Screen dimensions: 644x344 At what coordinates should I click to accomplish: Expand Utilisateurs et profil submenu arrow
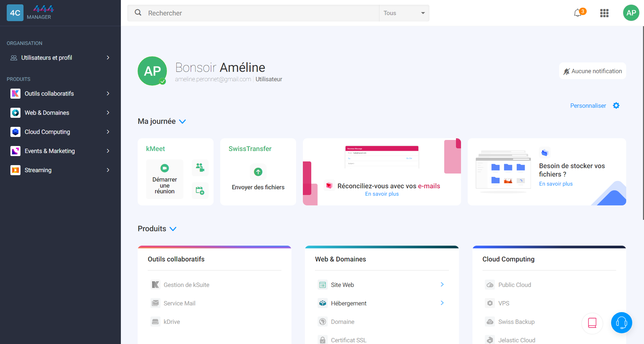pos(108,58)
